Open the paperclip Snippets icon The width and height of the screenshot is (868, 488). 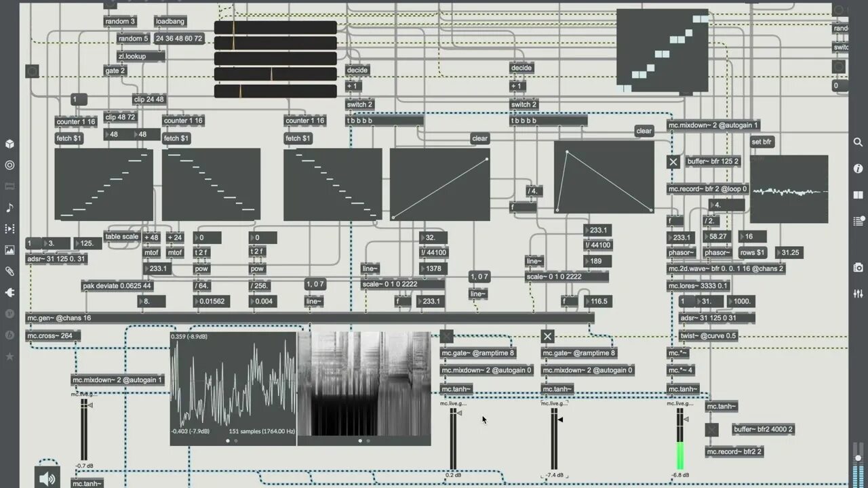pos(9,271)
